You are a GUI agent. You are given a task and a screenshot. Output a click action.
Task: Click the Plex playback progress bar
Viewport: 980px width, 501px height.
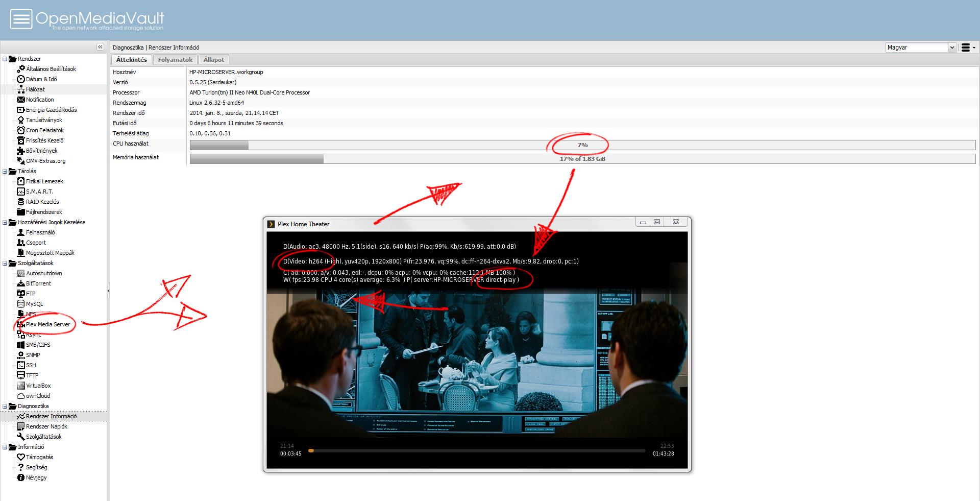tap(477, 451)
